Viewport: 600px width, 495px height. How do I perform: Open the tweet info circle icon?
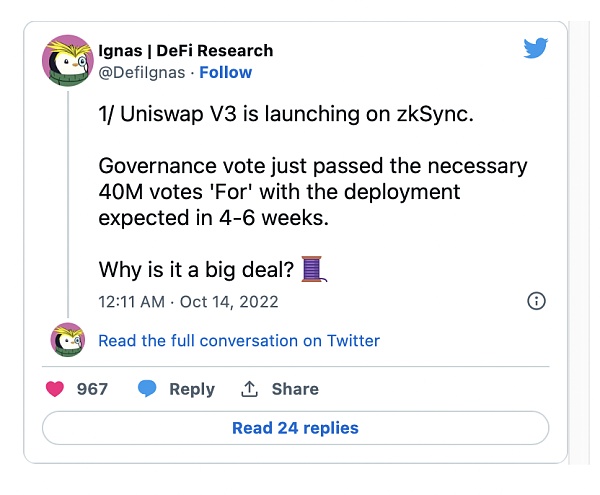537,301
